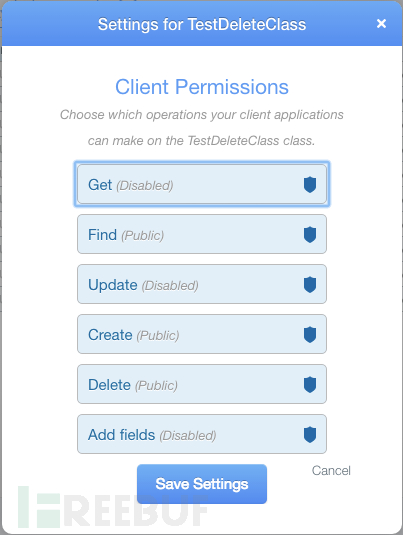Click the shield icon in the Delete row
The width and height of the screenshot is (403, 535).
[x=310, y=385]
